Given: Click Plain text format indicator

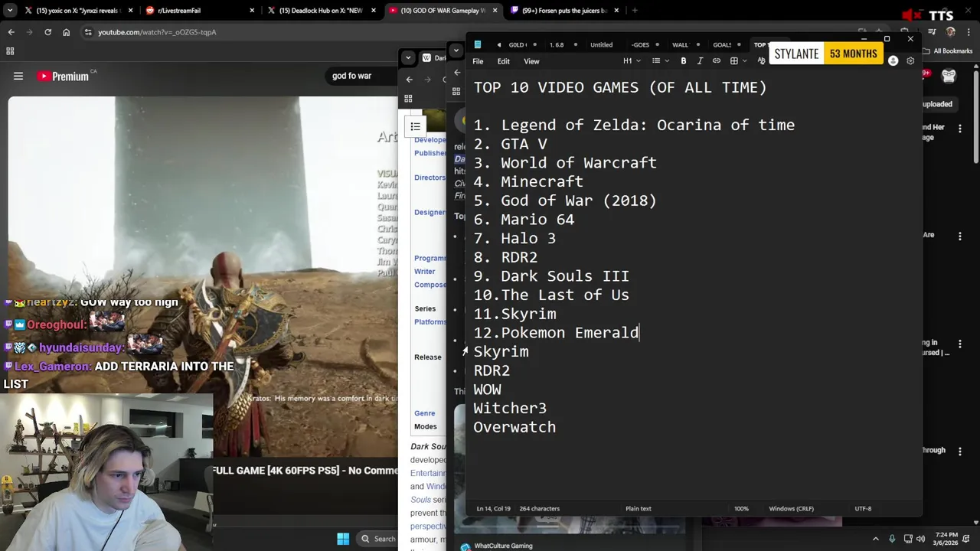Looking at the screenshot, I should point(639,508).
